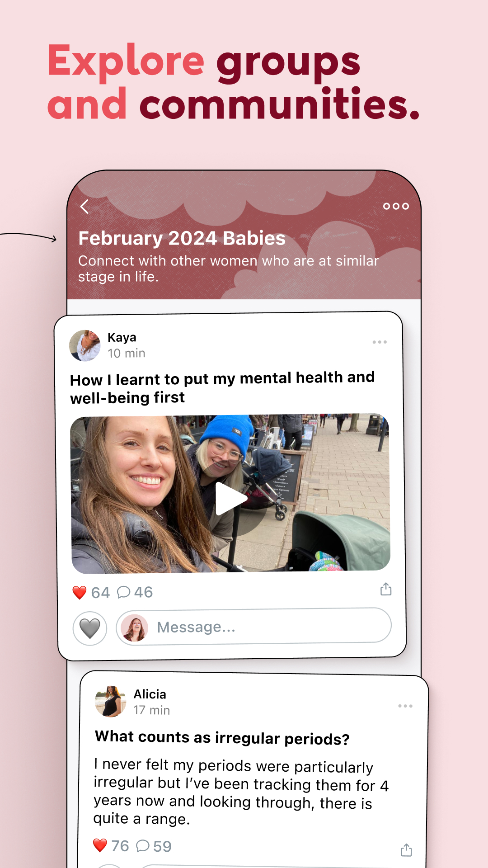
Task: Open the 59 comments on Alicia's post
Action: [154, 846]
